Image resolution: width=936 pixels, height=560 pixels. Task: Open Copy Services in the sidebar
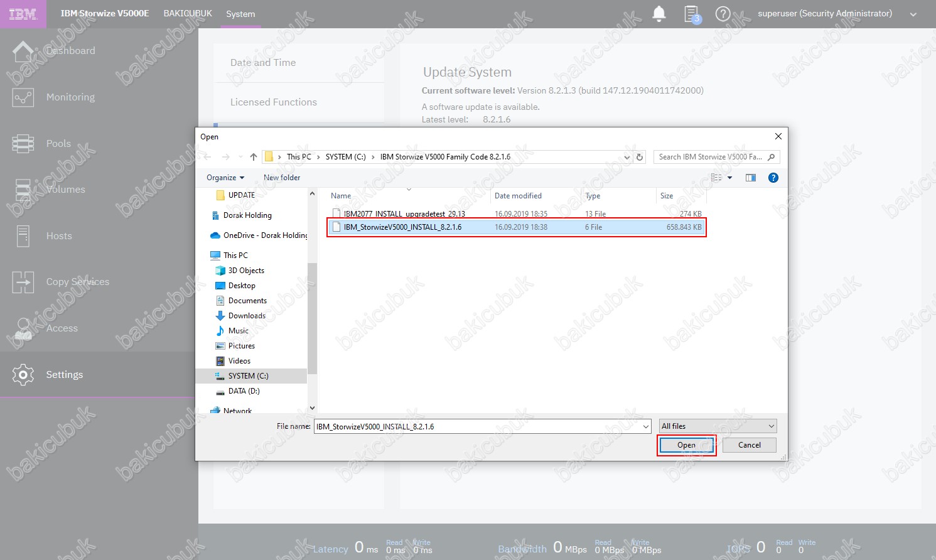point(77,282)
